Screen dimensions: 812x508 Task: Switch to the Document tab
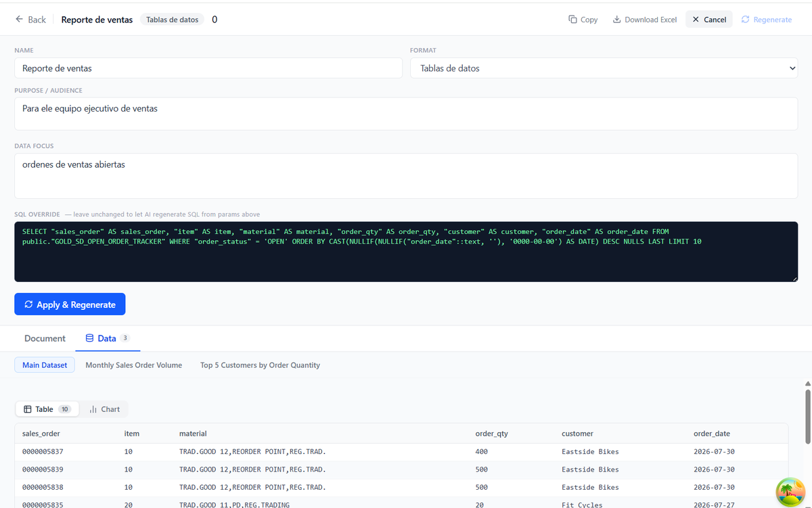(x=45, y=338)
